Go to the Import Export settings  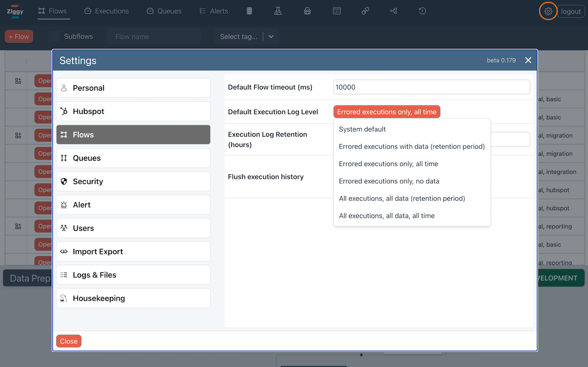point(133,251)
